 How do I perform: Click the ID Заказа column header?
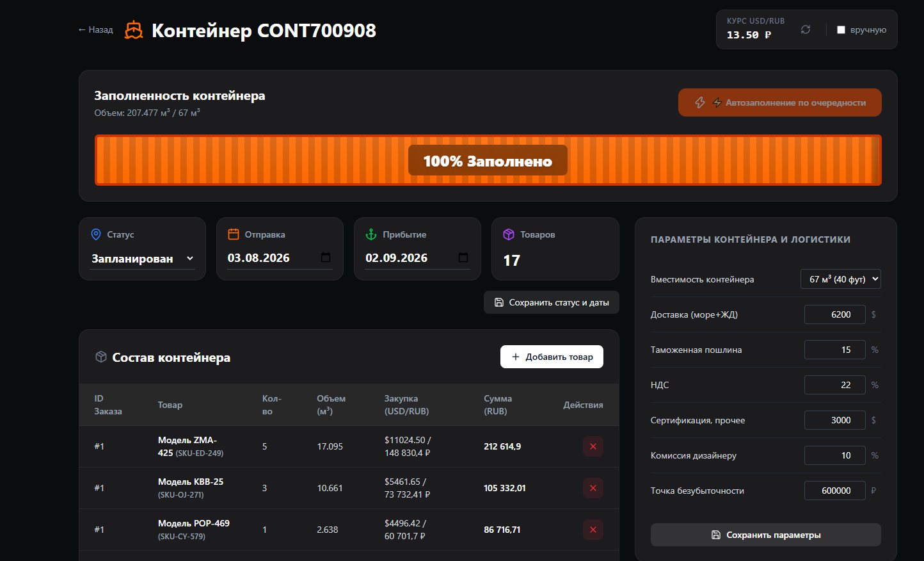pos(108,405)
